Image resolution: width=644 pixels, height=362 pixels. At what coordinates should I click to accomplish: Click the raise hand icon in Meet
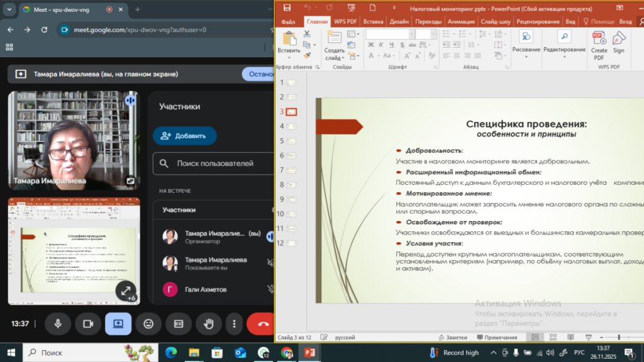pyautogui.click(x=208, y=324)
